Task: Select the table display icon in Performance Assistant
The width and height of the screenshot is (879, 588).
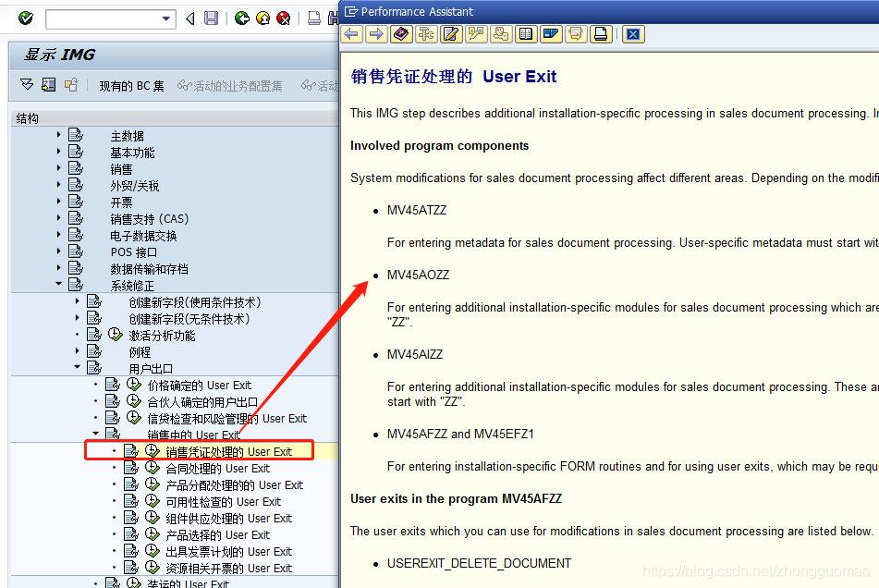Action: tap(525, 34)
